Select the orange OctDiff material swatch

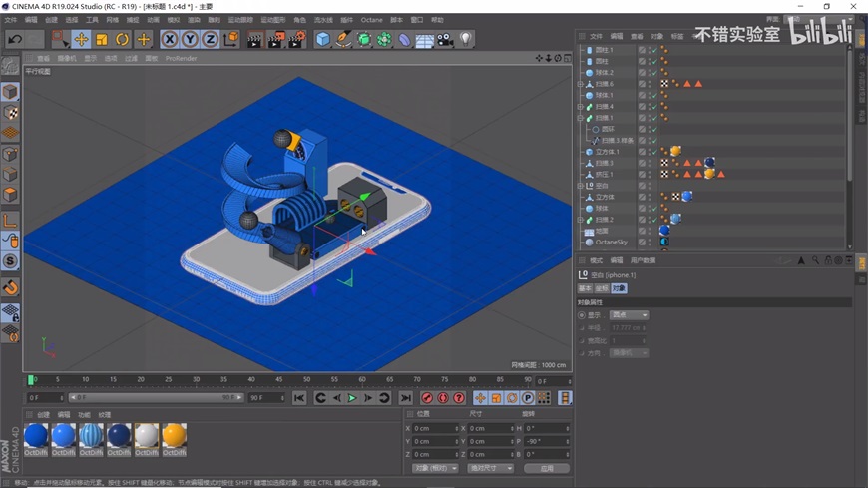point(174,435)
